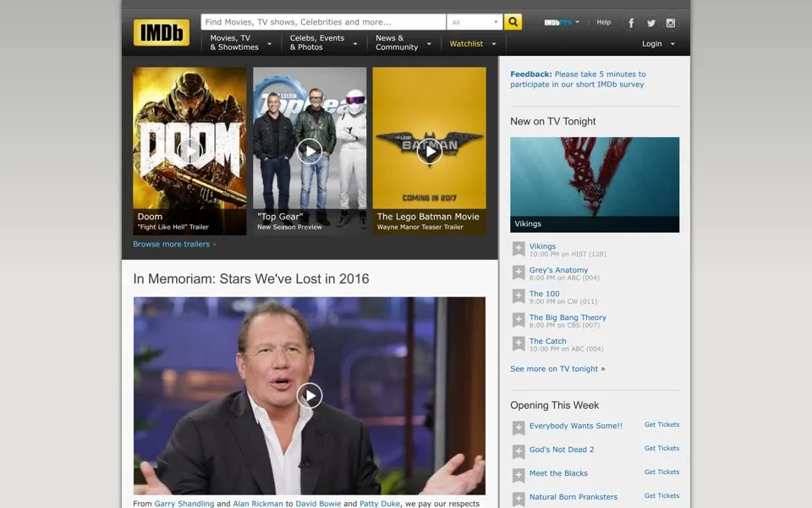Click the Garry Shandling name link
This screenshot has height=508, width=812.
(184, 503)
